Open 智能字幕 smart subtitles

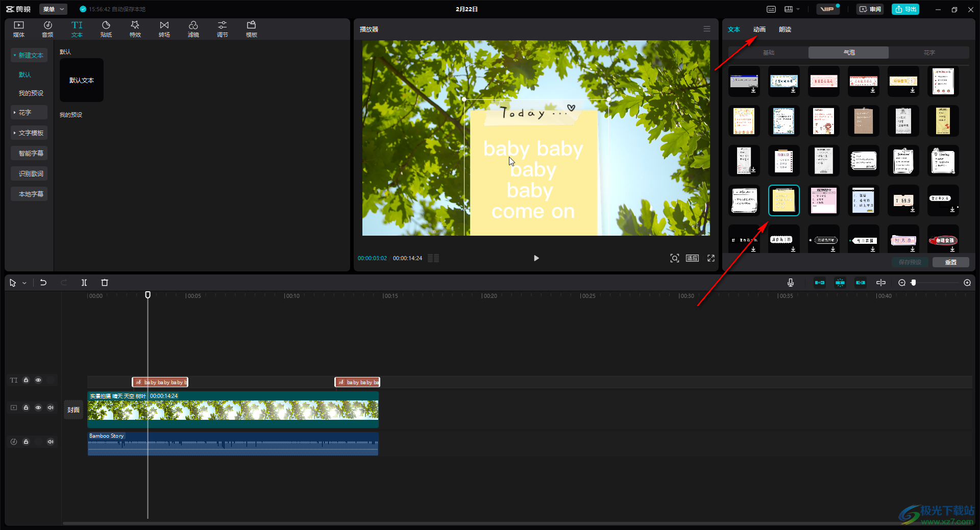point(29,153)
